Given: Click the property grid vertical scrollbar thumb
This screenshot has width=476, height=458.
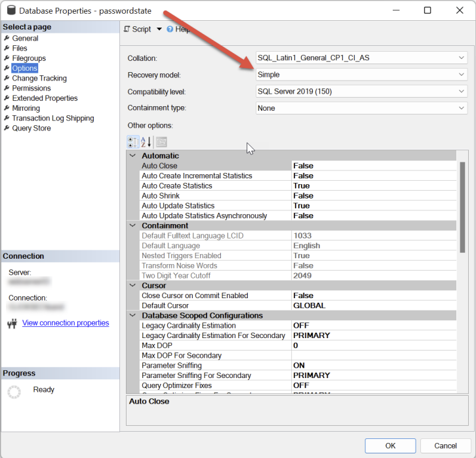Looking at the screenshot, I should 462,208.
